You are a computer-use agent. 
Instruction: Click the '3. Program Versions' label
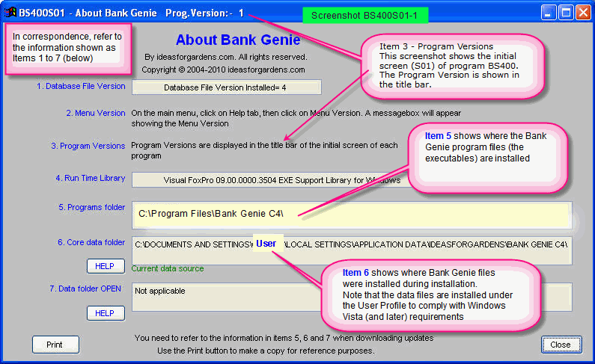click(88, 146)
